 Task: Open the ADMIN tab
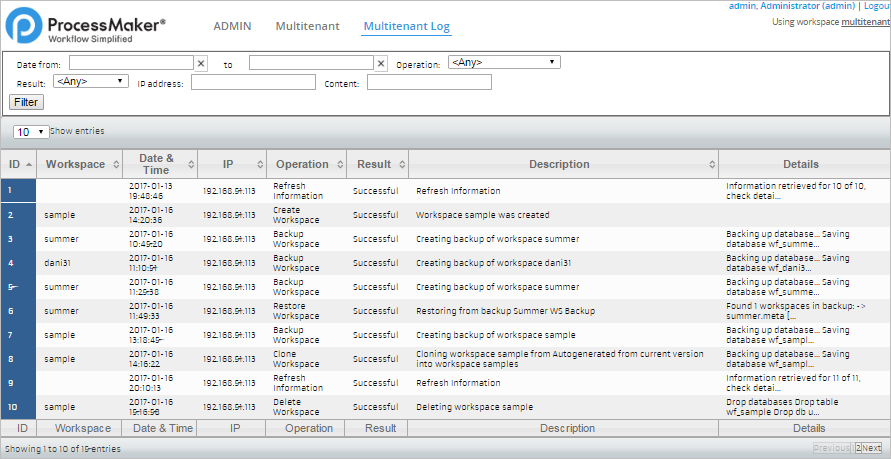click(x=232, y=25)
